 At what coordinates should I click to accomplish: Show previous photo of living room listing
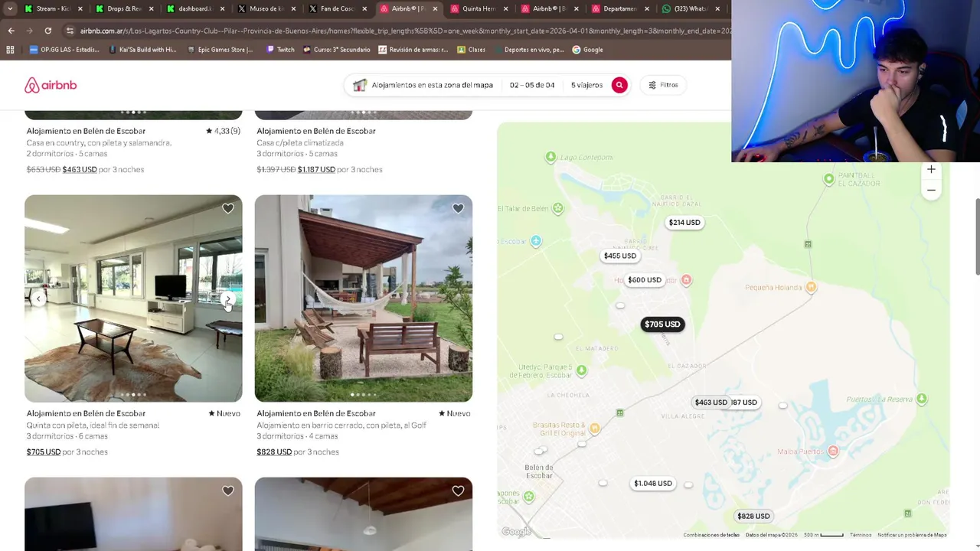[x=39, y=299]
